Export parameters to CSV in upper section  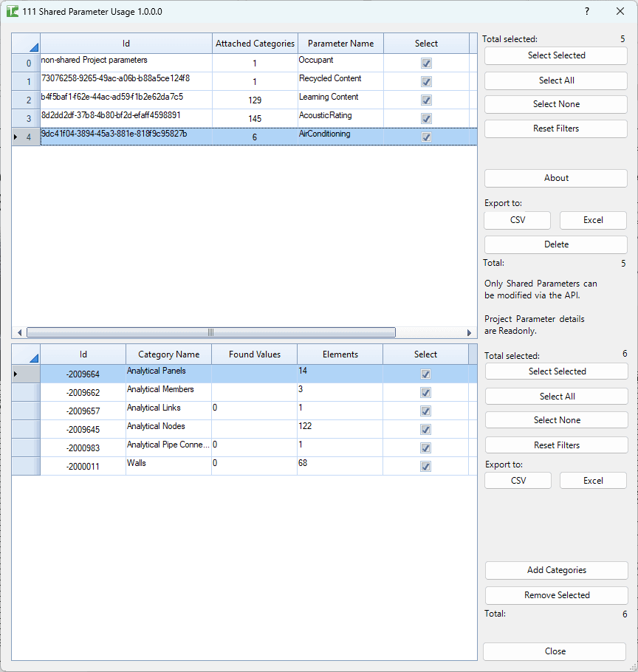[518, 220]
